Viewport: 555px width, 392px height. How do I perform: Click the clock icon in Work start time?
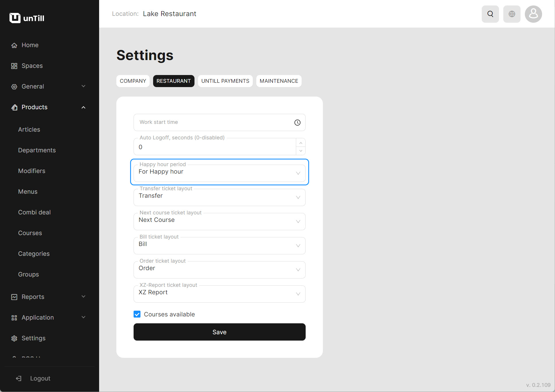[x=297, y=122]
